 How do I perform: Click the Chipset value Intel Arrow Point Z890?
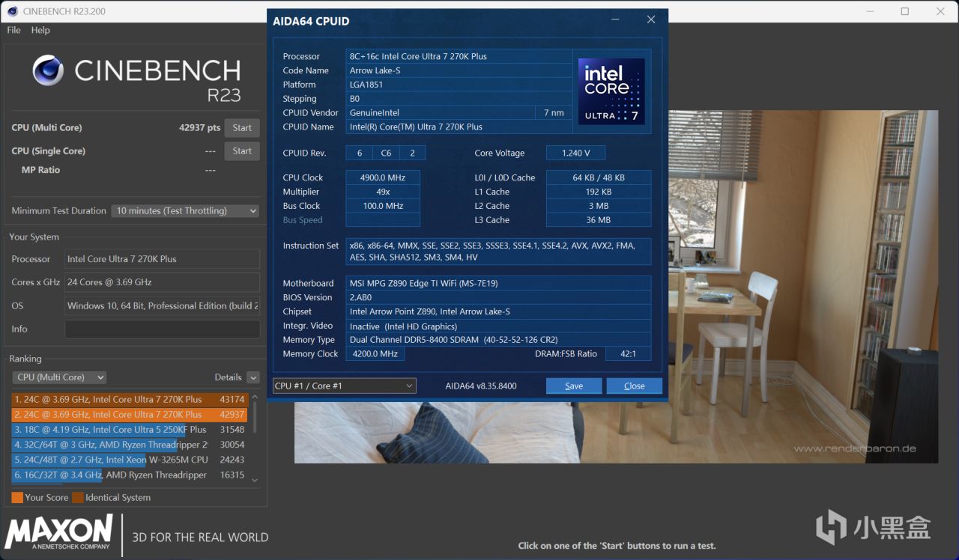pyautogui.click(x=498, y=312)
